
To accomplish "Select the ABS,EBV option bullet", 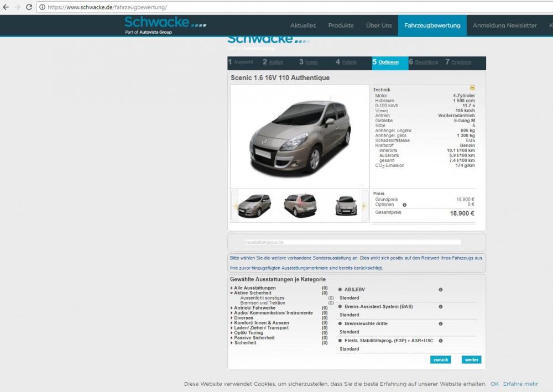I will pos(340,289).
